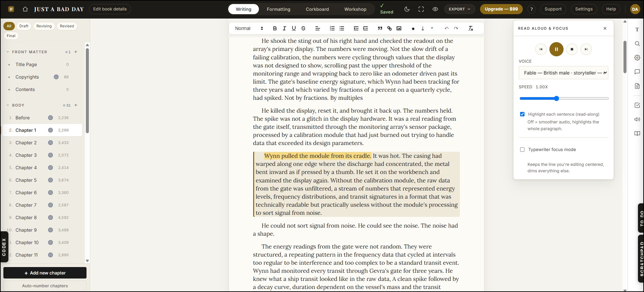Increase indent of paragraph
Viewport: 644px width, 292px height.
coord(365,28)
